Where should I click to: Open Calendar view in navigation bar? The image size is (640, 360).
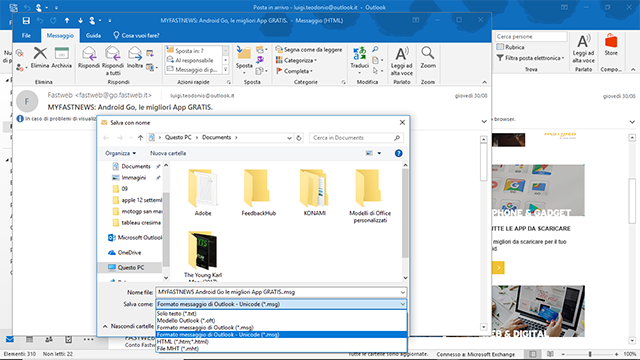click(x=29, y=339)
